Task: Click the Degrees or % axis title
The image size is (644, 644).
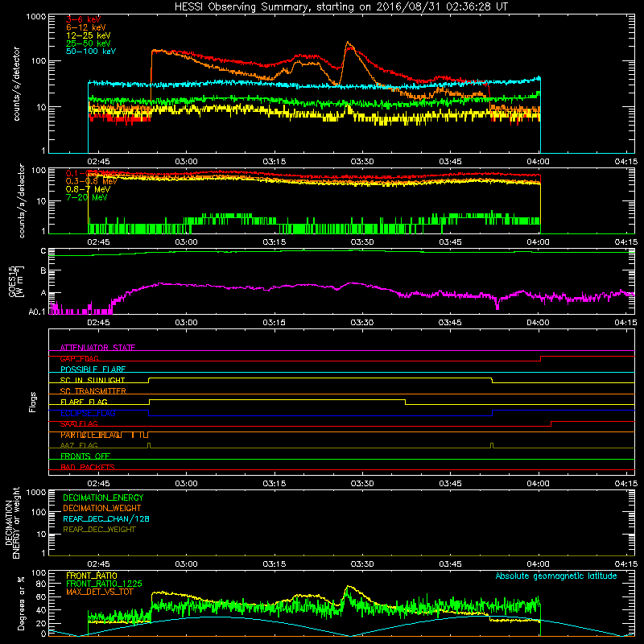Action: [x=21, y=603]
